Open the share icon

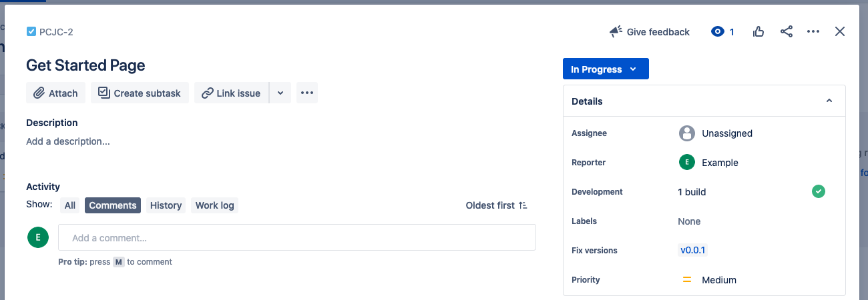[x=787, y=31]
